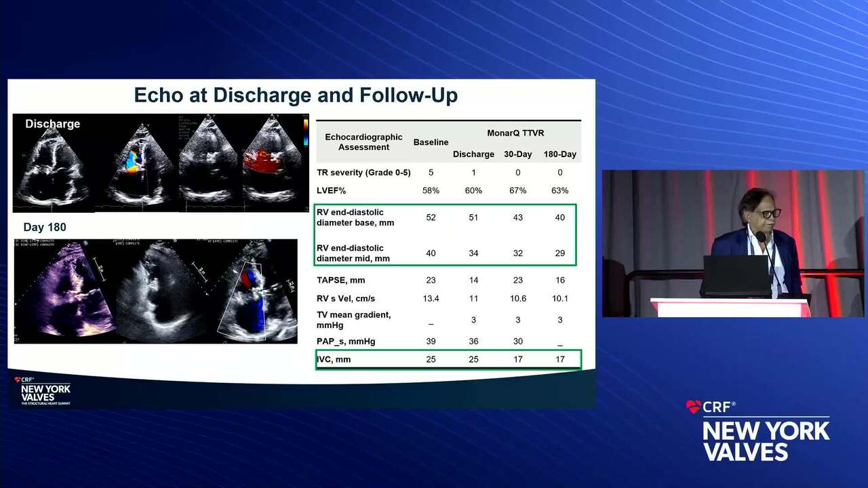Select the LVEF Baseline value 58%
868x488 pixels.
coord(431,191)
